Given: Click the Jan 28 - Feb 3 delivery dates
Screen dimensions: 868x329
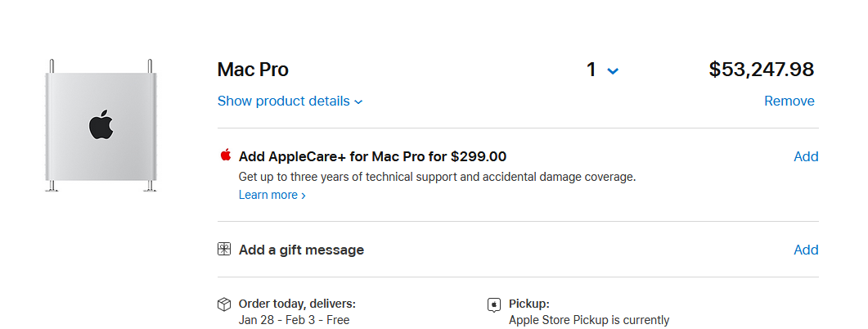Looking at the screenshot, I should tap(294, 320).
